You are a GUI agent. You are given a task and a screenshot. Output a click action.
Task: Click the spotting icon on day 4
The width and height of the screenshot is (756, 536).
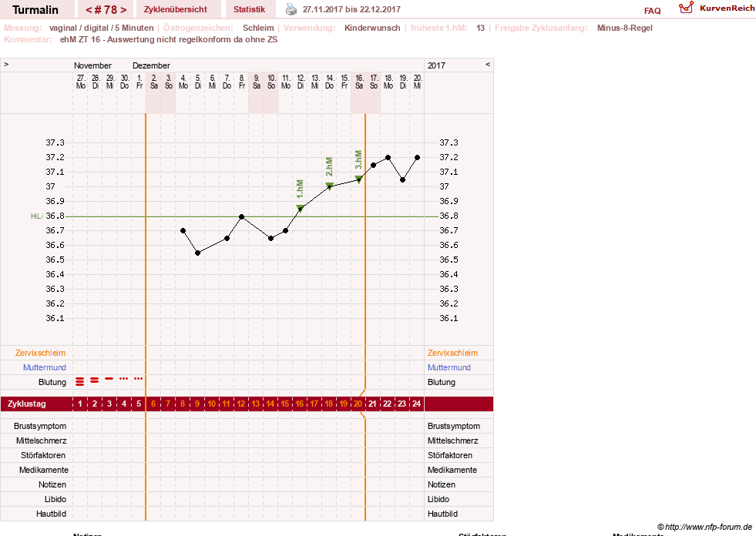(x=124, y=378)
